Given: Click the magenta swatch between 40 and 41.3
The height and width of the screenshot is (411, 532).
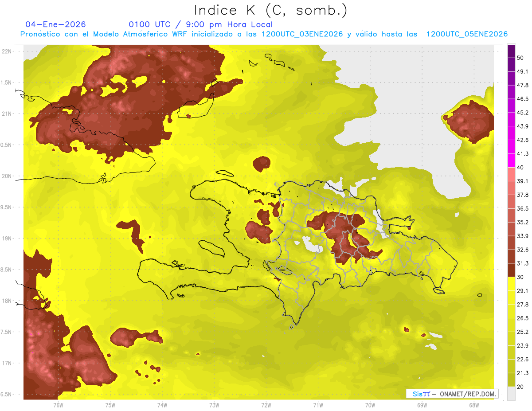Looking at the screenshot, I should click(x=511, y=160).
